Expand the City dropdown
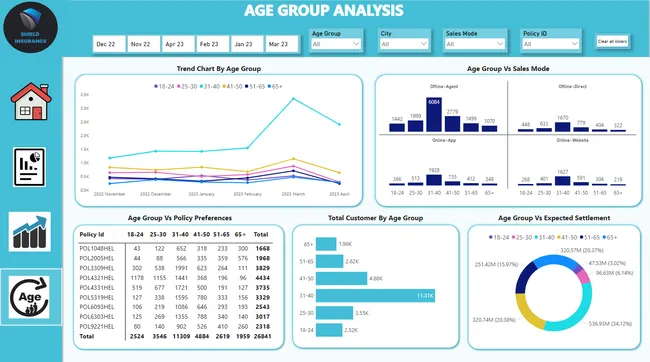Screen dimensions: 650x362 (x=404, y=44)
